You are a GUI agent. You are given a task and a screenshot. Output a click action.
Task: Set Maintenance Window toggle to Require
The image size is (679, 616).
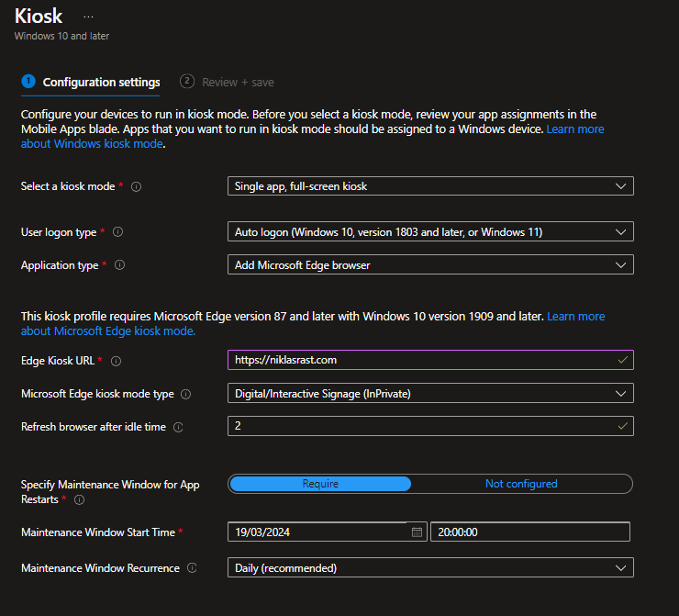pos(320,484)
